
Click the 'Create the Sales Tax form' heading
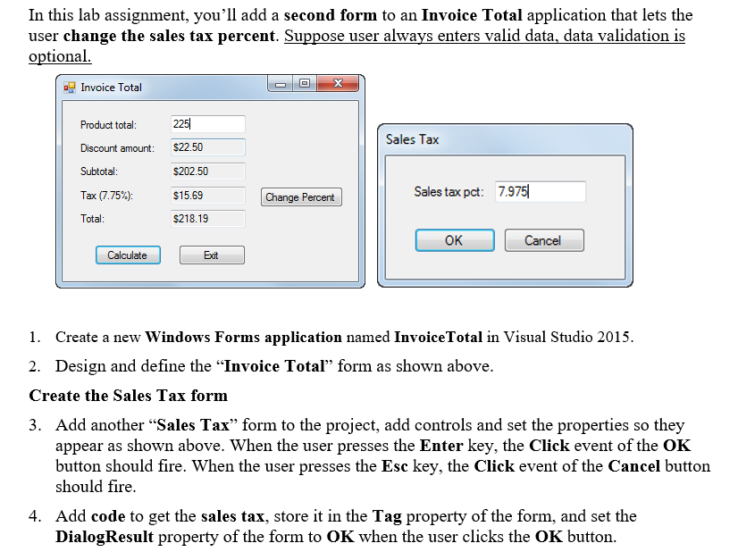tap(129, 396)
